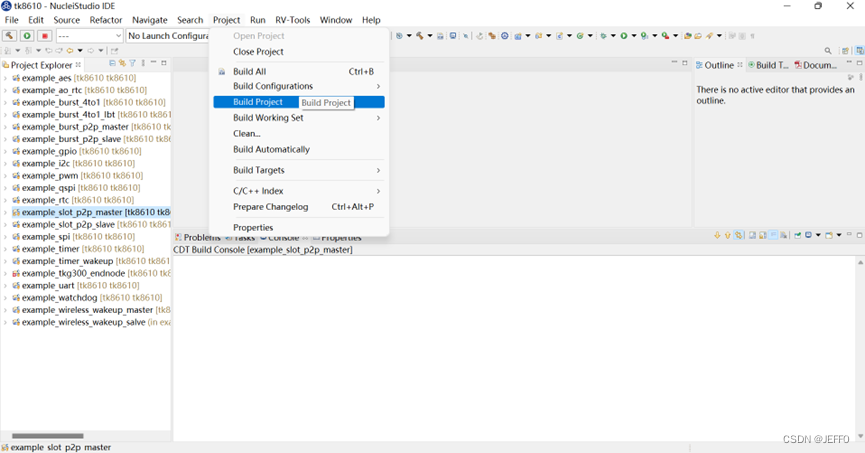Image resolution: width=865 pixels, height=453 pixels.
Task: Select the C/C++ perspective icon
Action: click(859, 51)
